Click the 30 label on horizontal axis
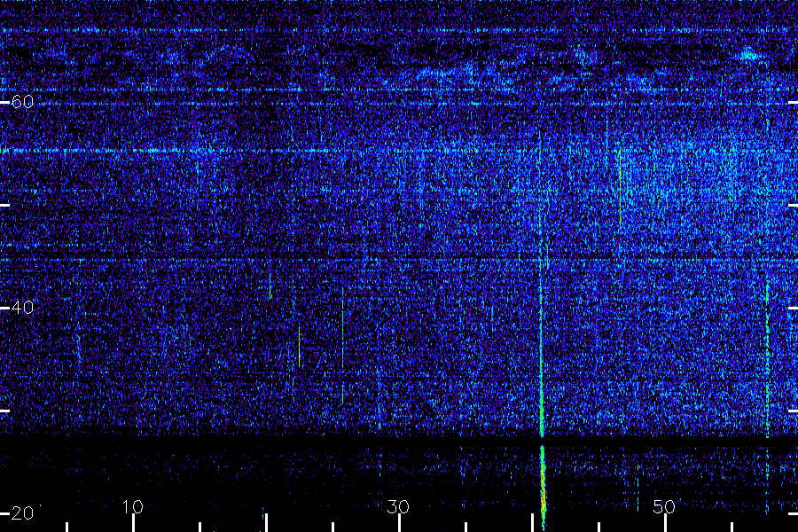Image resolution: width=798 pixels, height=532 pixels. pos(398,507)
